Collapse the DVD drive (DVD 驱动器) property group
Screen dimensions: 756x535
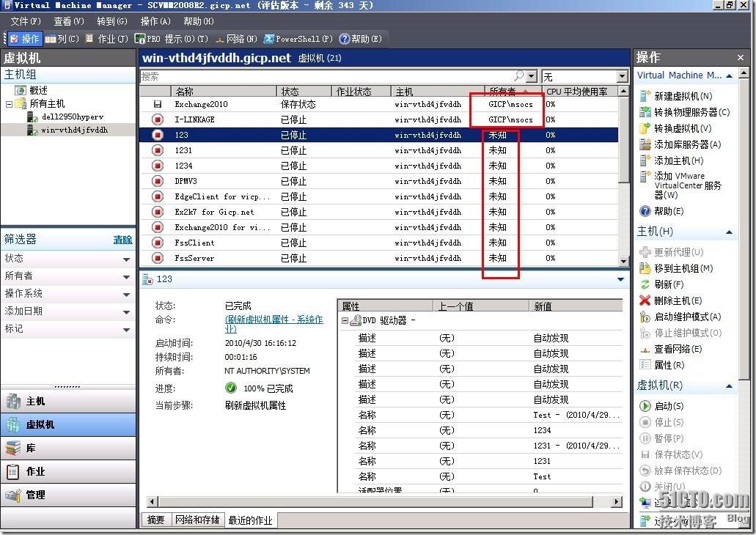point(345,320)
